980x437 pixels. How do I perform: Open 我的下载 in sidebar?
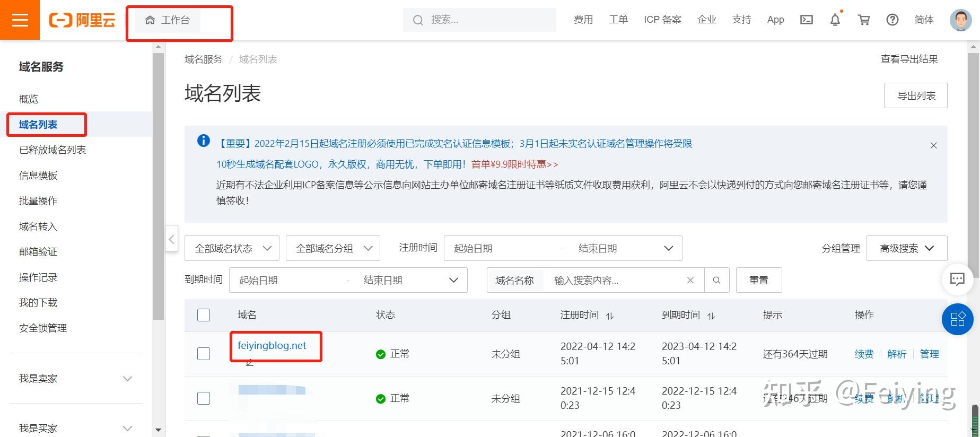pyautogui.click(x=38, y=303)
